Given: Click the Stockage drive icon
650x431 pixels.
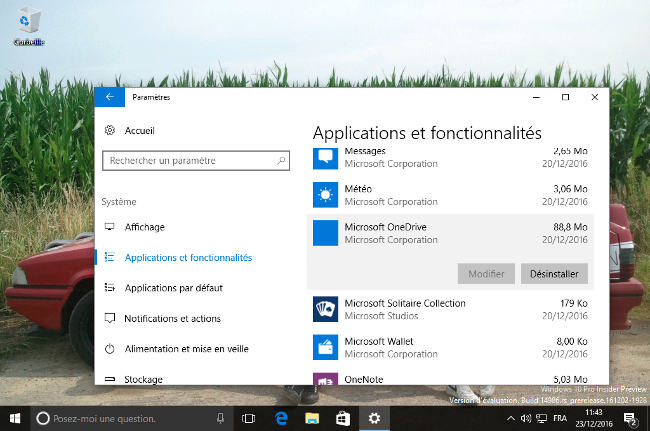Looking at the screenshot, I should click(109, 379).
